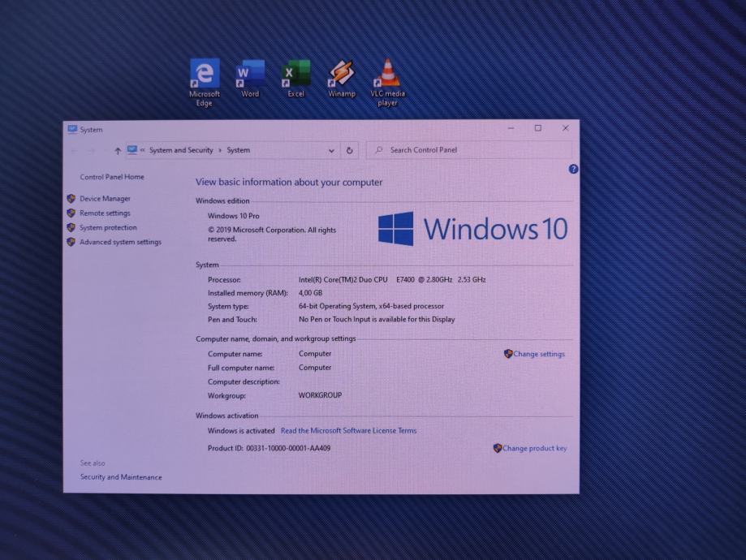Open Control Panel Home
Viewport: 746px width, 560px height.
pos(112,176)
